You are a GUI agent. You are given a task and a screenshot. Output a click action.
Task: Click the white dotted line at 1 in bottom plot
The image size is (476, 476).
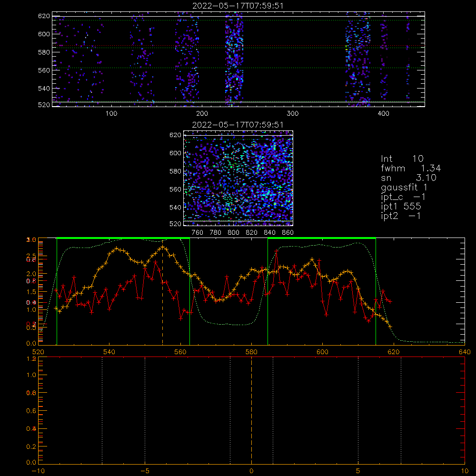click(x=273, y=410)
